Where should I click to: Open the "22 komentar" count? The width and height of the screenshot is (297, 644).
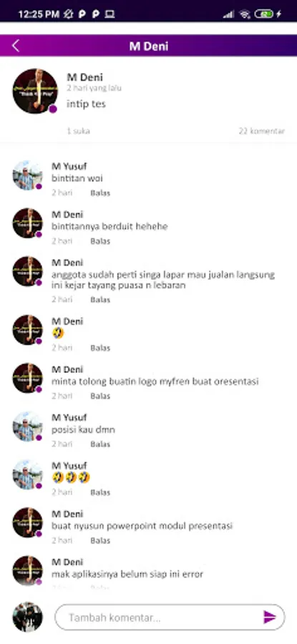[x=262, y=131]
